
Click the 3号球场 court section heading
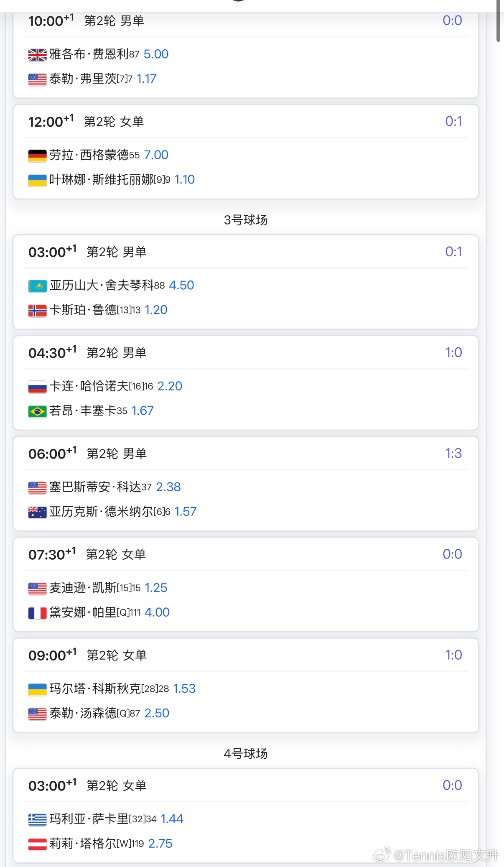click(245, 220)
